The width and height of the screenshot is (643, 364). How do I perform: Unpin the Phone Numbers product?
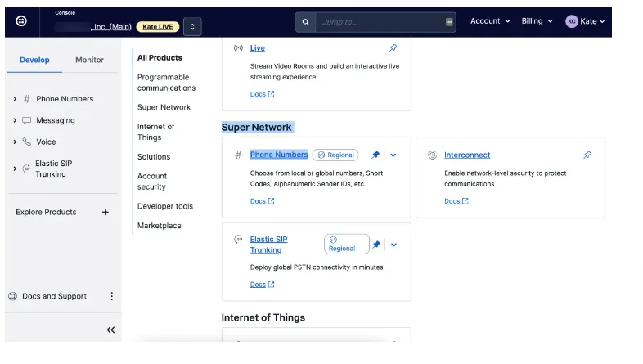375,155
